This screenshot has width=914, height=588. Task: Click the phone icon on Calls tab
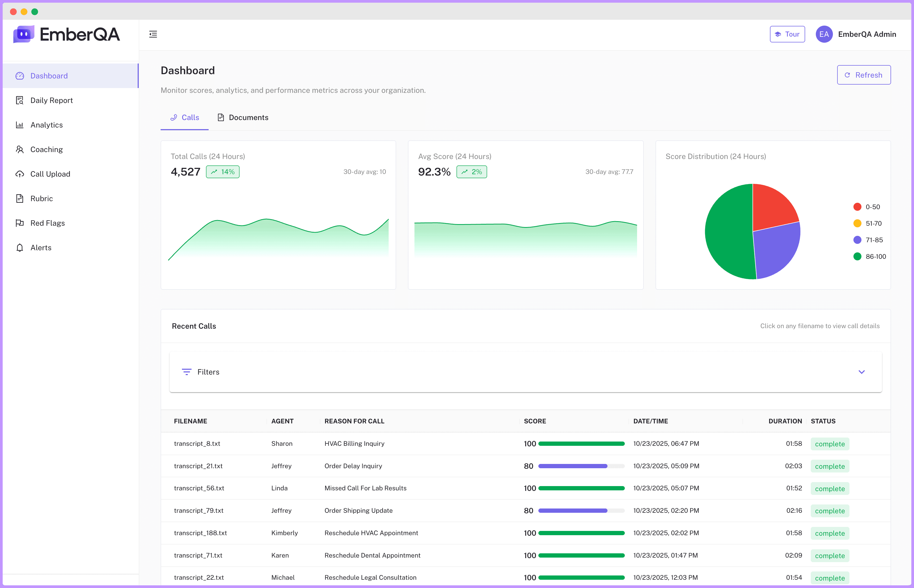[x=174, y=118]
